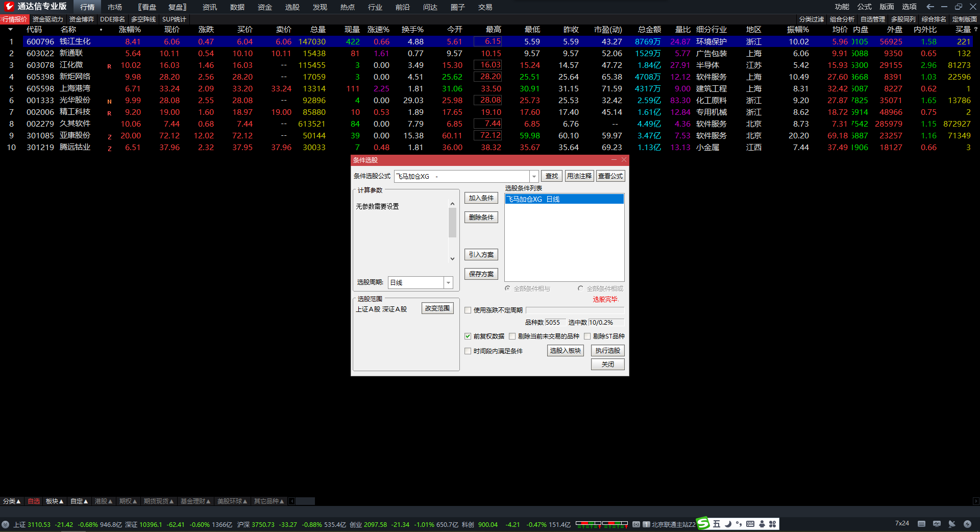This screenshot has width=980, height=532.
Task: Toggle the moon half-width icon in IME bar
Action: tap(728, 524)
